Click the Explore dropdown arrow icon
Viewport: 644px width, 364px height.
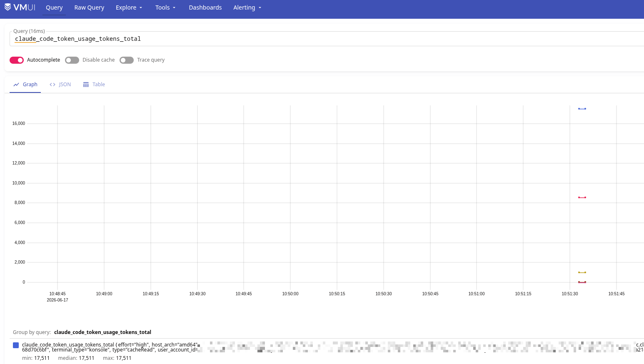point(141,8)
